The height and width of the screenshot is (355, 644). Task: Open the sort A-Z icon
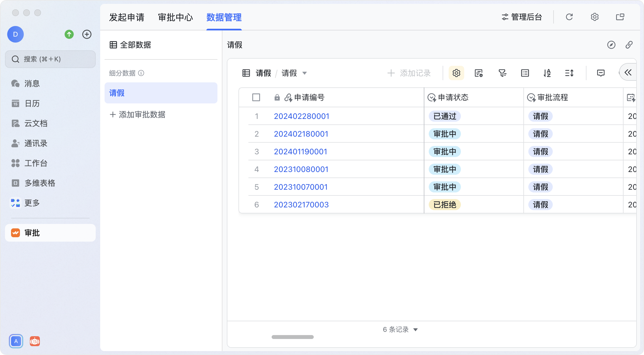pos(547,73)
